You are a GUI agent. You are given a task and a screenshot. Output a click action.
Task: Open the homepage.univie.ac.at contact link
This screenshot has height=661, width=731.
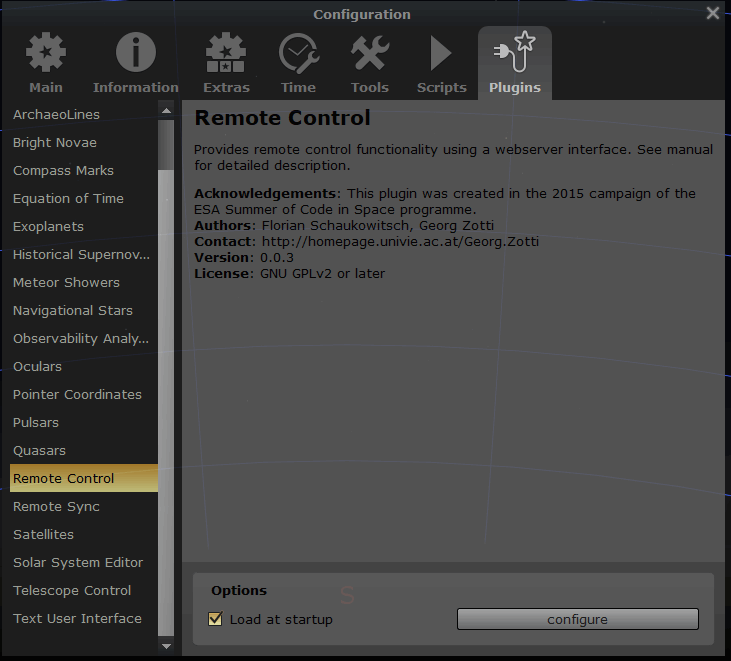[400, 241]
